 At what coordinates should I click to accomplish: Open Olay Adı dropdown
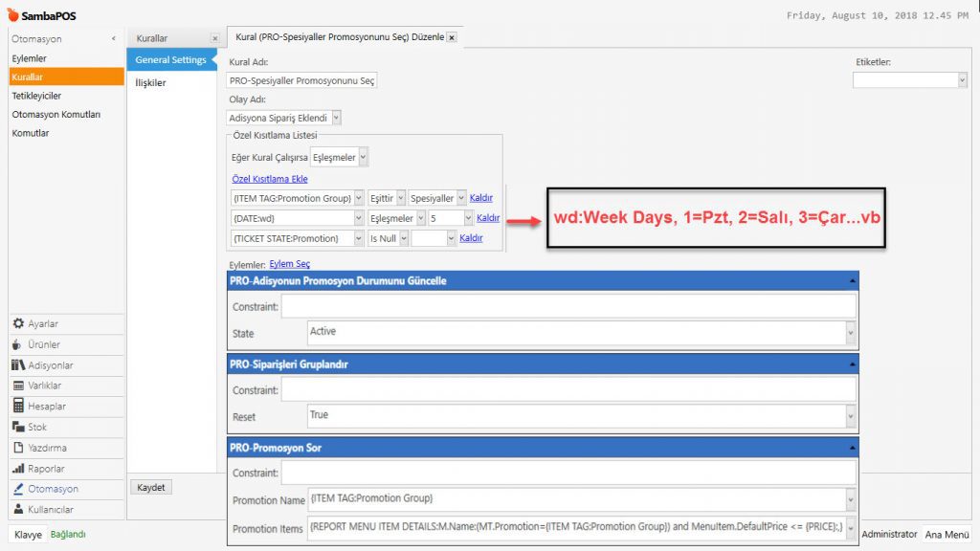pos(336,118)
